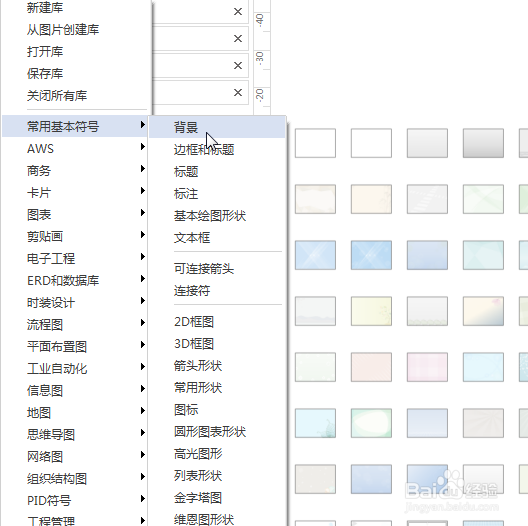Select 列表形状 library
This screenshot has width=528, height=526.
(x=218, y=476)
